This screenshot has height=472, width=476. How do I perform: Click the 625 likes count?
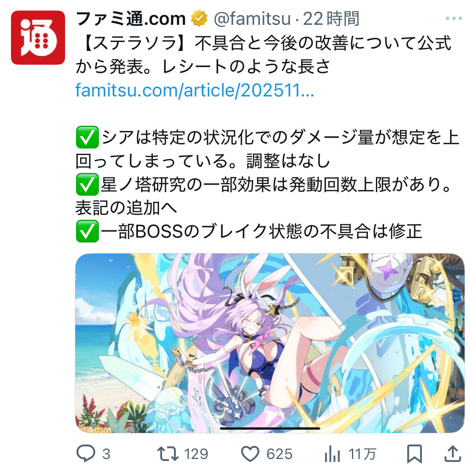[279, 454]
